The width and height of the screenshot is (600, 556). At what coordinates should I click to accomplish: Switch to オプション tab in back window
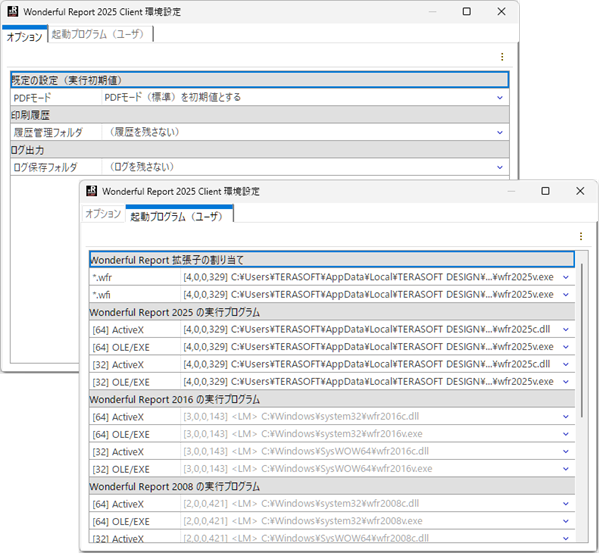coord(24,35)
